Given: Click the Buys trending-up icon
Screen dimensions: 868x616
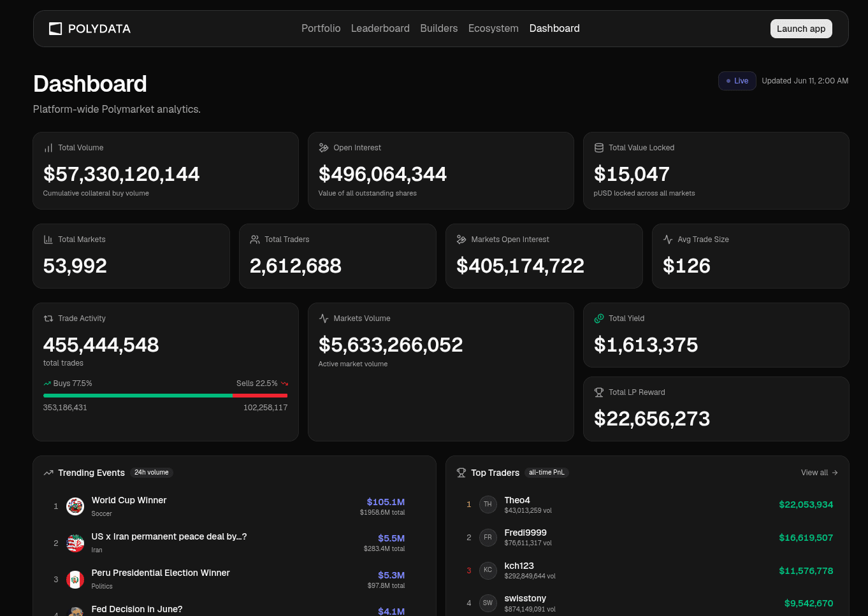Looking at the screenshot, I should [47, 383].
